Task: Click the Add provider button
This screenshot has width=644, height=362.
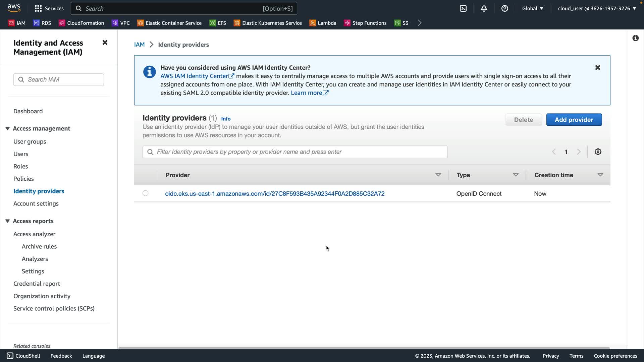Action: 574,120
